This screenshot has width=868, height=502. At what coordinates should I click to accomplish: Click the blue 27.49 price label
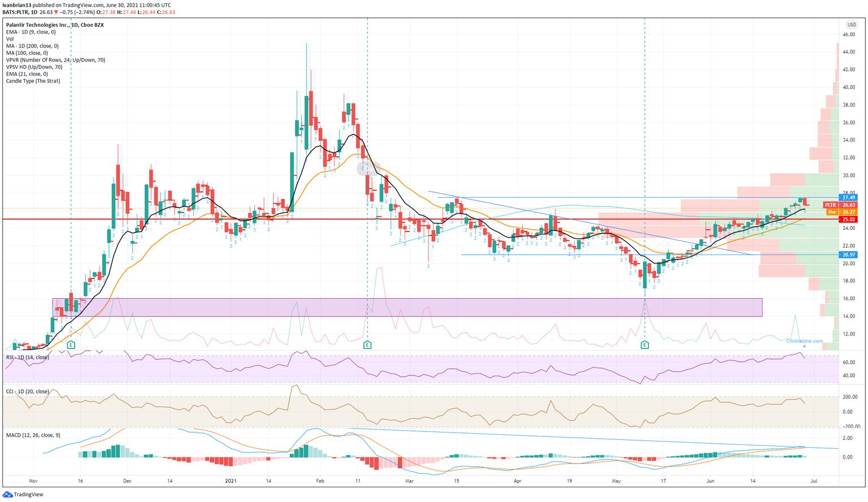tap(849, 198)
